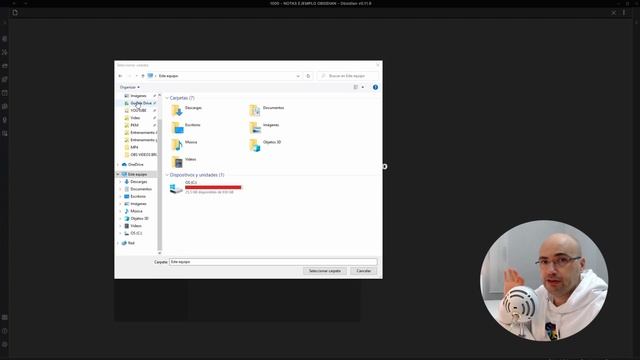
Task: Select Red in navigation pane
Action: point(131,243)
